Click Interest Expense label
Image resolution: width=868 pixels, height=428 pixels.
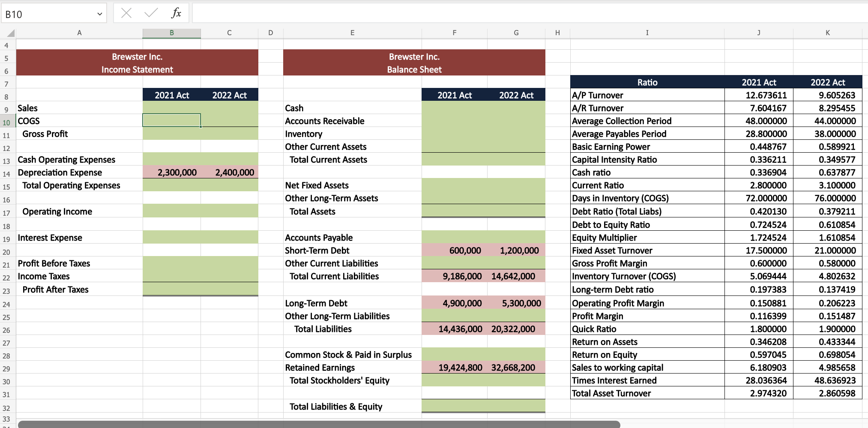click(50, 238)
